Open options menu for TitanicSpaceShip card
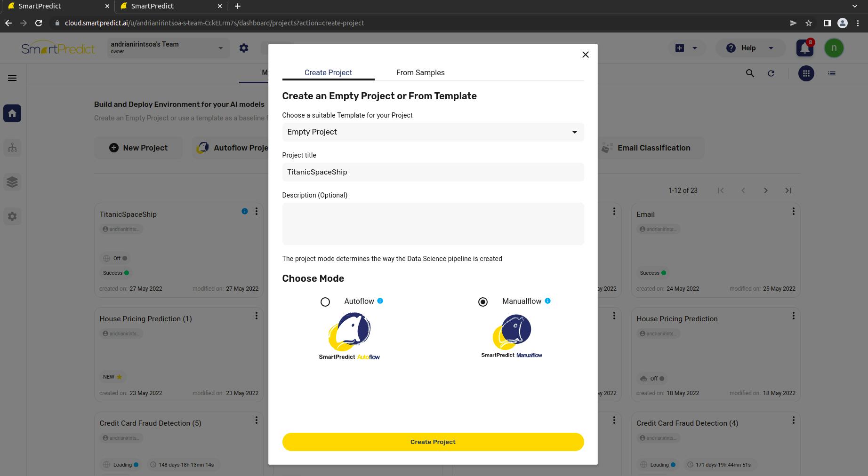868x476 pixels. click(256, 212)
